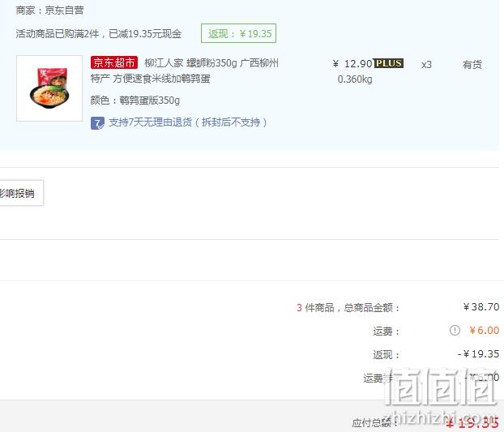Click the 返现 deduction -¥19.35
Viewport: 504px width, 432px height.
click(479, 354)
